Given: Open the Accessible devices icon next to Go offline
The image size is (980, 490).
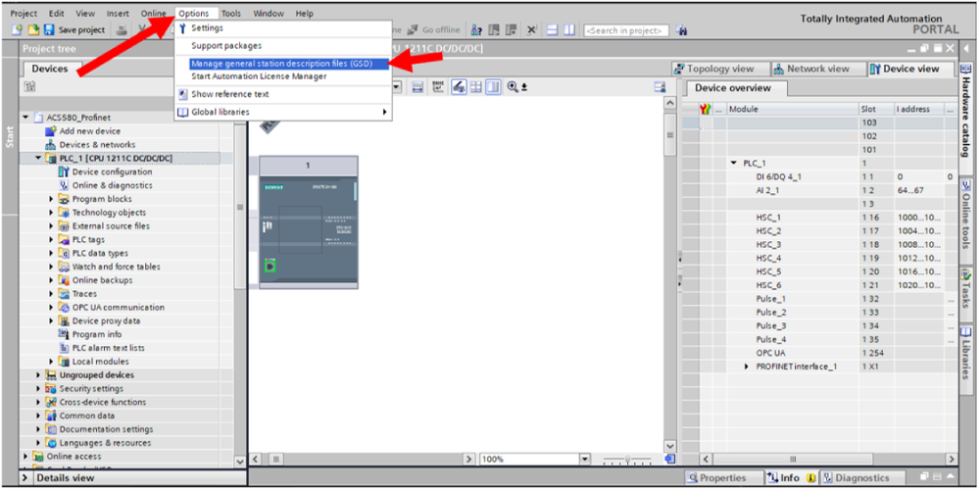Looking at the screenshot, I should click(477, 29).
